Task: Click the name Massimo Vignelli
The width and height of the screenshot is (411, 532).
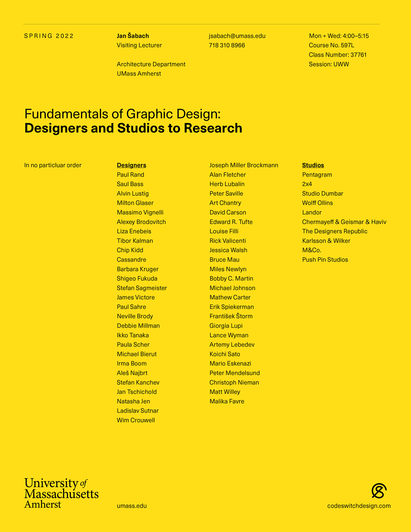Action: 140,212
